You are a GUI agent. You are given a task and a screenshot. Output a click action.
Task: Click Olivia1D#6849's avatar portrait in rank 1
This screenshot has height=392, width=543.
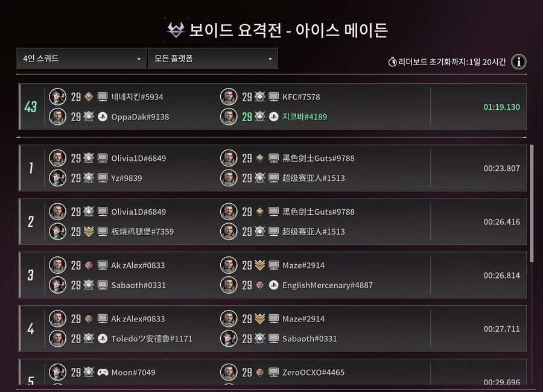57,158
